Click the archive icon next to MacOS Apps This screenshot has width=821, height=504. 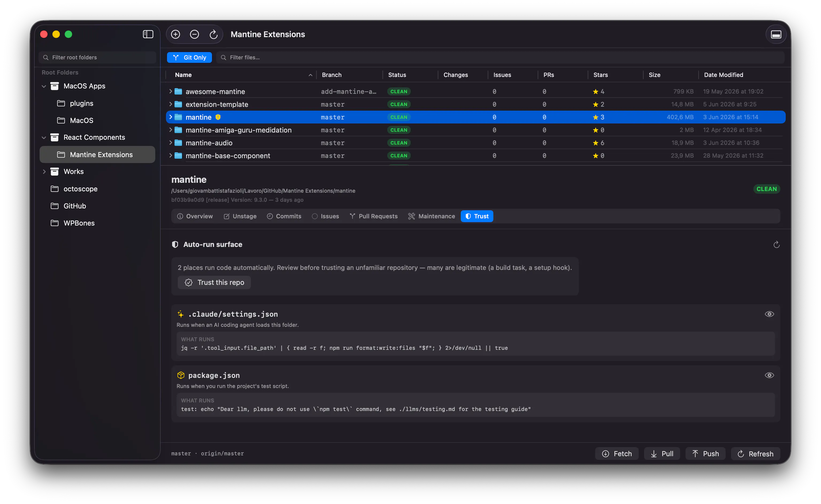(54, 86)
